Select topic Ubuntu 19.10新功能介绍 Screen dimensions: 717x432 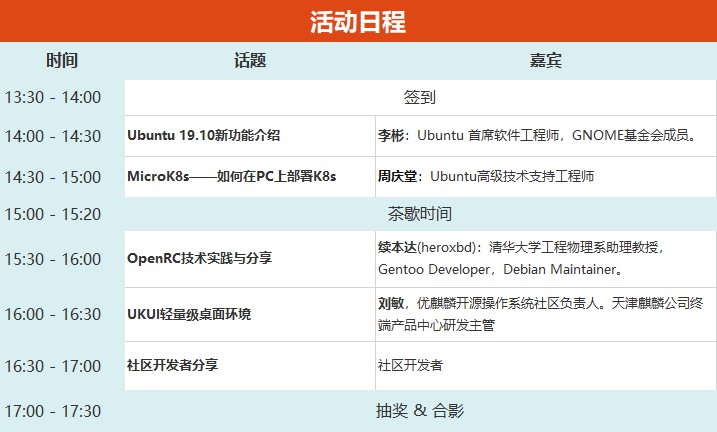click(x=203, y=135)
